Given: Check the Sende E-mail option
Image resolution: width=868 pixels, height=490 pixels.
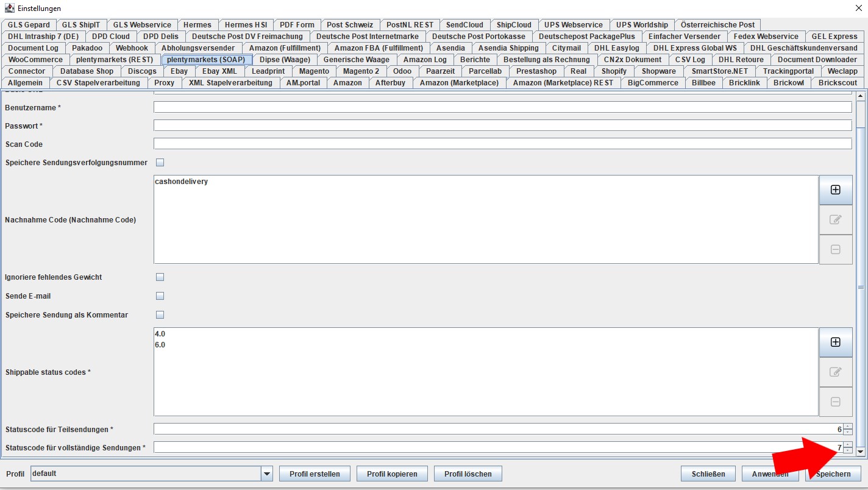Looking at the screenshot, I should point(160,296).
